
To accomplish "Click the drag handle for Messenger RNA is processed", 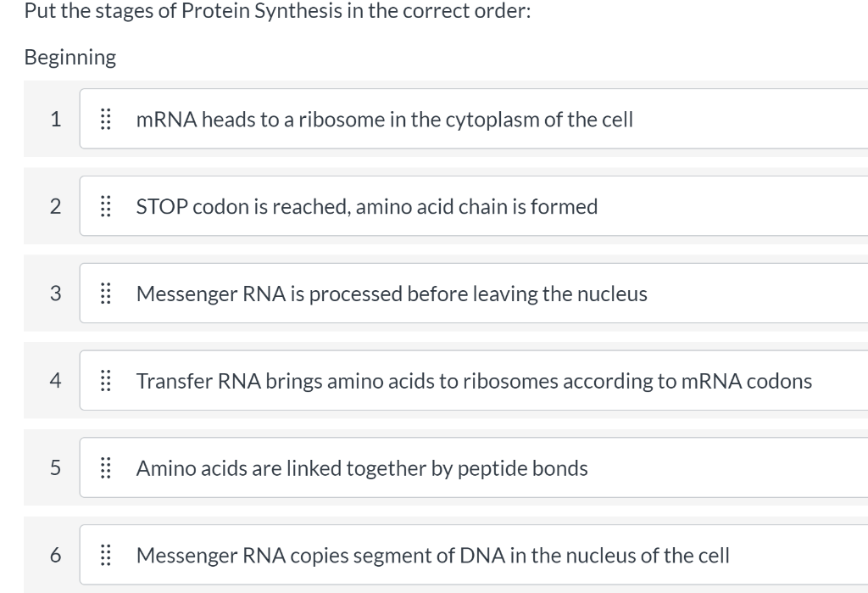I will tap(106, 294).
